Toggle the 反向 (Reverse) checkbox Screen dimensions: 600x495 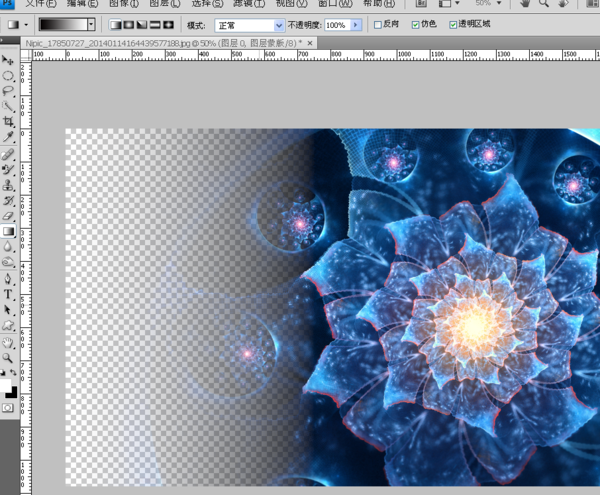[378, 25]
